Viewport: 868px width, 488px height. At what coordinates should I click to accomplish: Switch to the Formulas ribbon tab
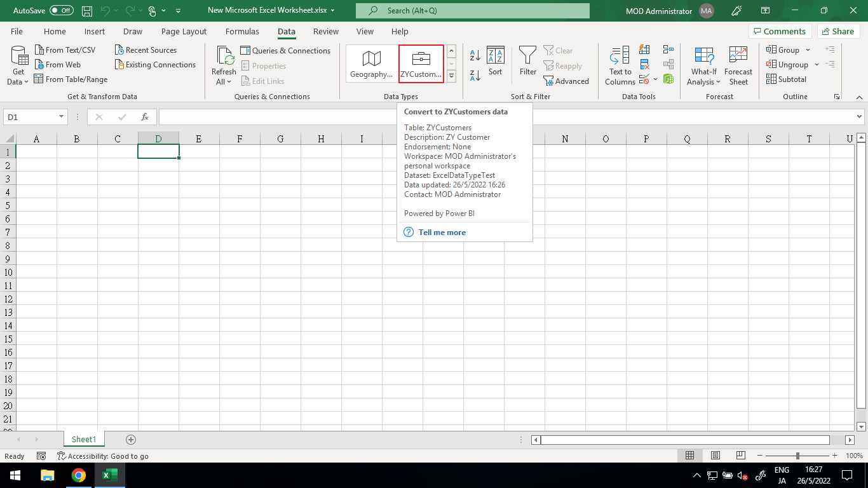pyautogui.click(x=242, y=31)
